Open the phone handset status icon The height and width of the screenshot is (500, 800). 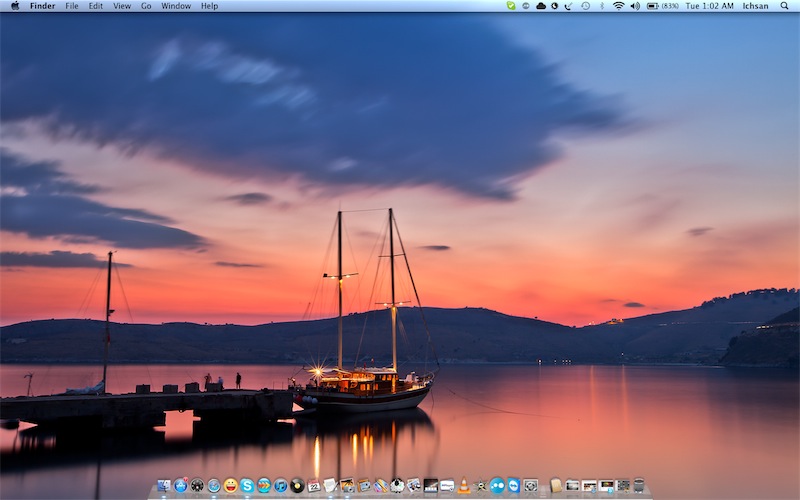[568, 6]
